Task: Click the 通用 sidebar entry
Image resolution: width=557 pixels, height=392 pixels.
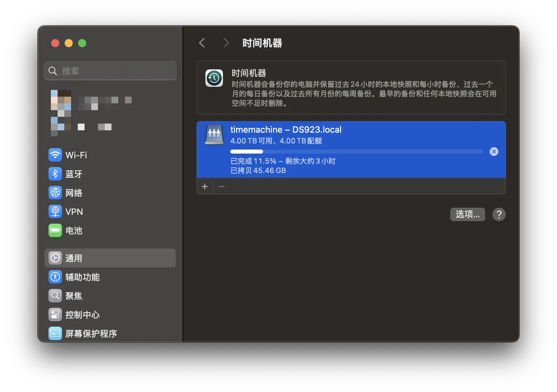Action: [x=73, y=258]
